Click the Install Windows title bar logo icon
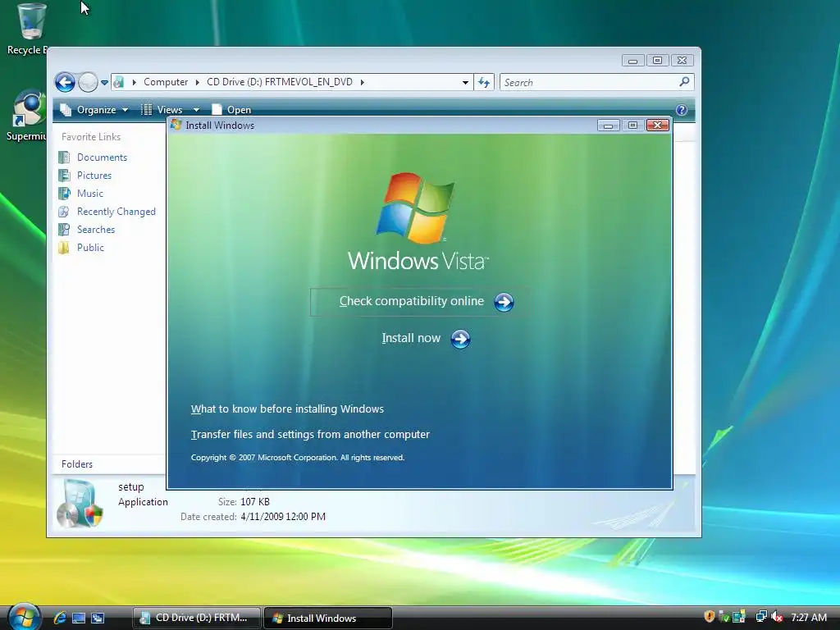This screenshot has width=840, height=630. [176, 125]
